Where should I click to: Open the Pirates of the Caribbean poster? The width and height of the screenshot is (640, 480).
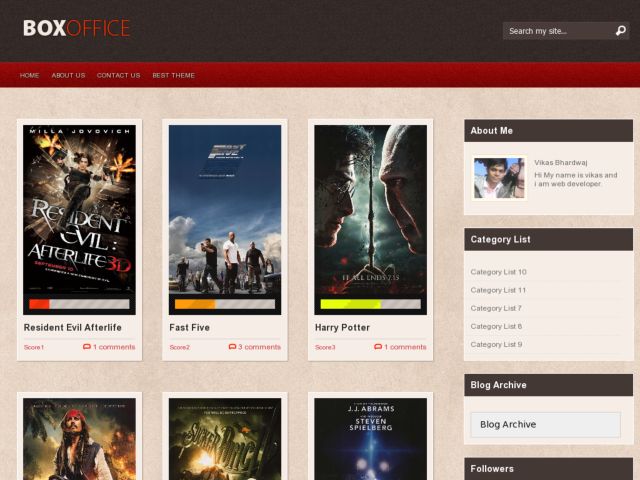pos(79,439)
